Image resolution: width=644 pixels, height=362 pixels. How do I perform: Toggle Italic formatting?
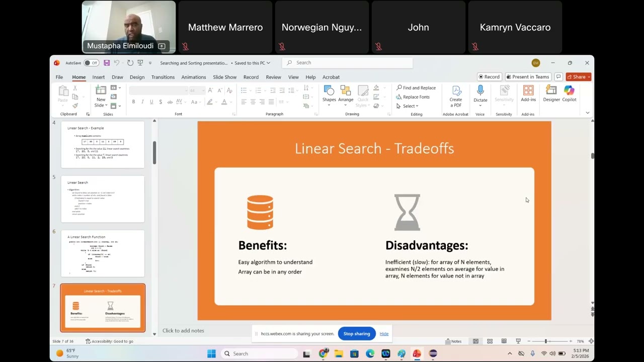point(142,102)
